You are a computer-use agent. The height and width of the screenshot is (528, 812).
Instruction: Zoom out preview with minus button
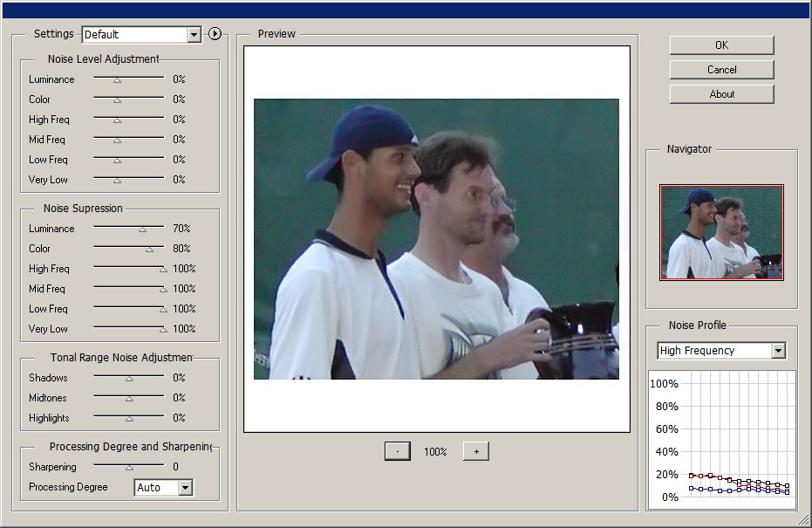(x=397, y=451)
